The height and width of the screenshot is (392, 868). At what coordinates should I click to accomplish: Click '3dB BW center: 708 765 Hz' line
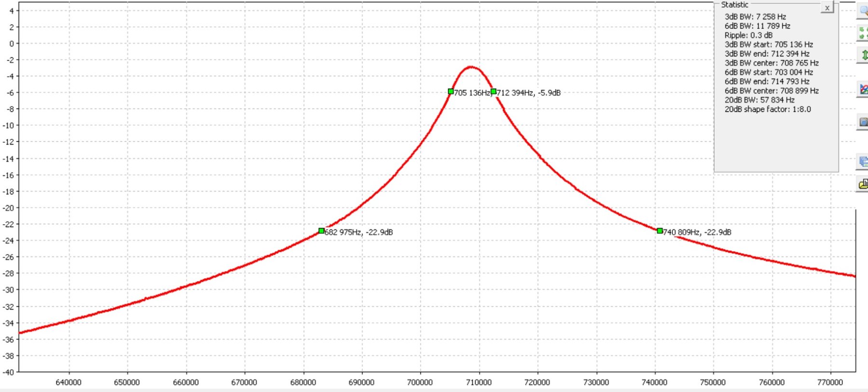pyautogui.click(x=772, y=63)
